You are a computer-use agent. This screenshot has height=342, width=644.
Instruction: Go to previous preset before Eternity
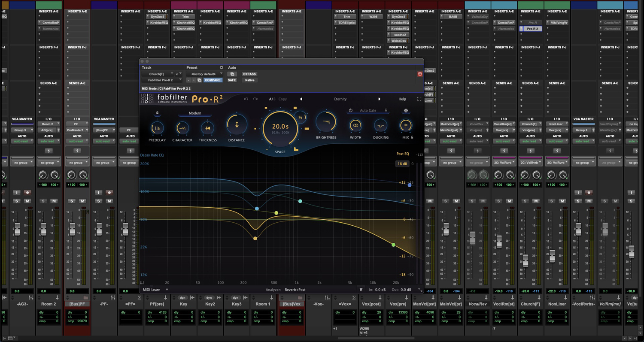(x=301, y=99)
